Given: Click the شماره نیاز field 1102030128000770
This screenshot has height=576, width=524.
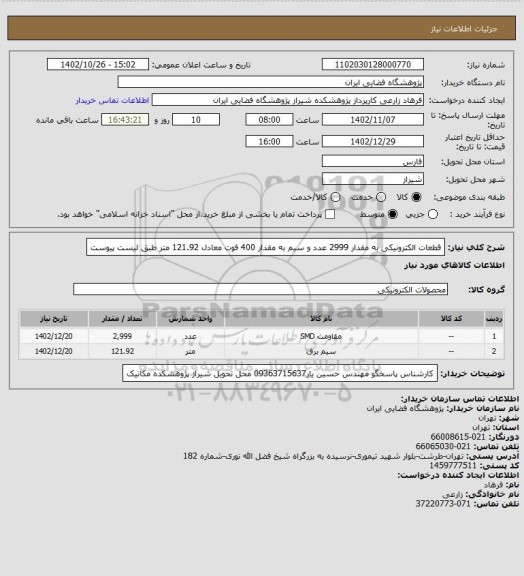Looking at the screenshot, I should pos(373,64).
